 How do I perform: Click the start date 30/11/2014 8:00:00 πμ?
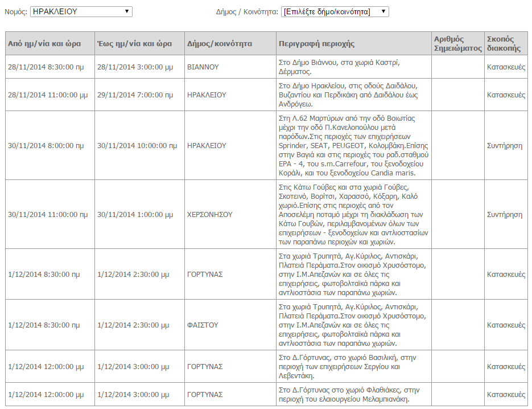46,146
